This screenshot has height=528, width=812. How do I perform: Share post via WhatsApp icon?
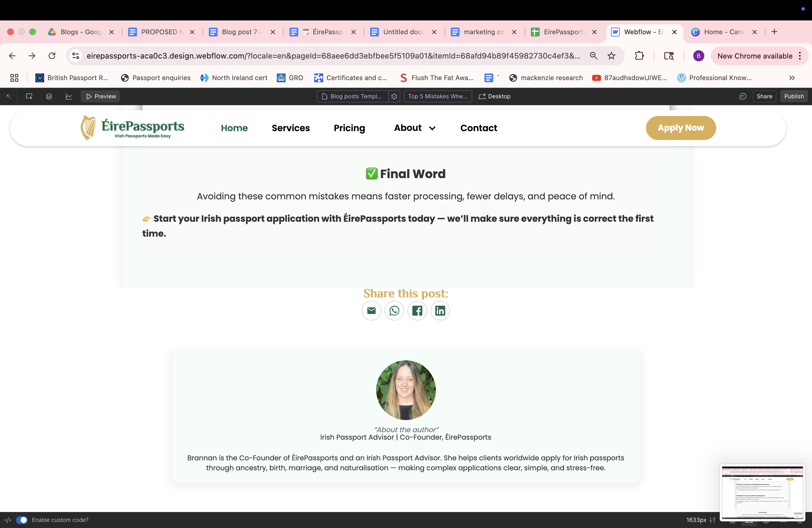[394, 310]
